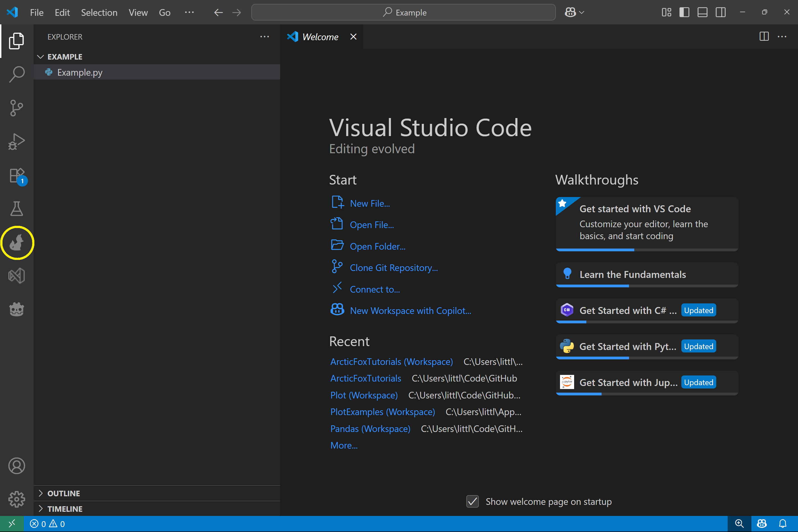Open editor More Actions ellipsis
The width and height of the screenshot is (798, 532).
pos(782,36)
